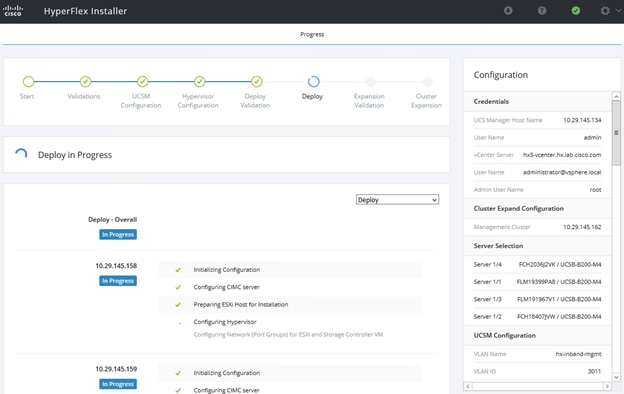
Task: Open the help question mark icon
Action: pos(542,11)
